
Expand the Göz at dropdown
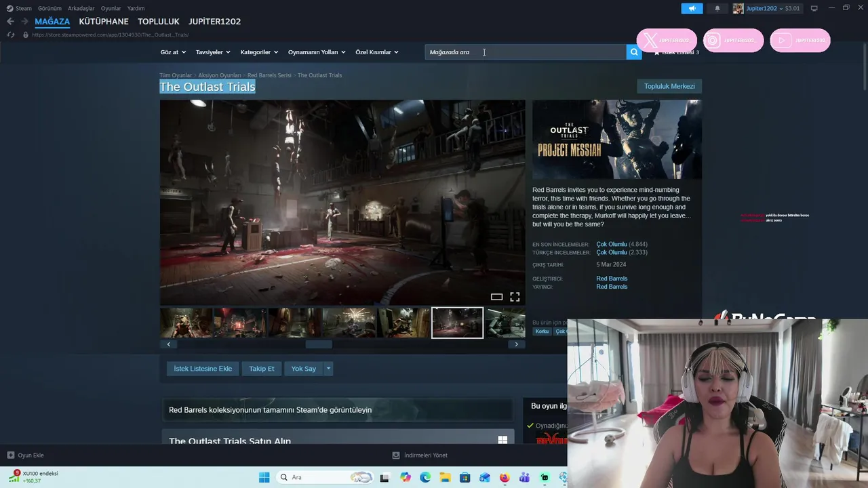pos(173,52)
